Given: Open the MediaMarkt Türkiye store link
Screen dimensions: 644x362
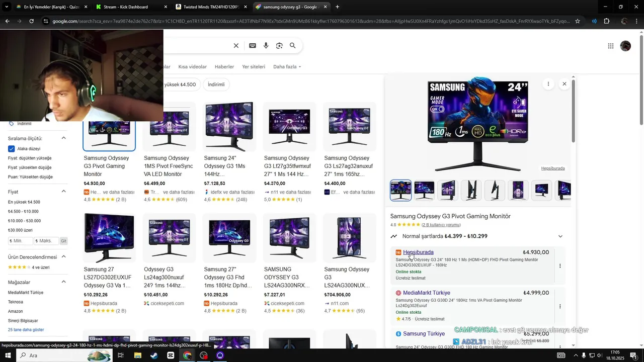Looking at the screenshot, I should (427, 293).
